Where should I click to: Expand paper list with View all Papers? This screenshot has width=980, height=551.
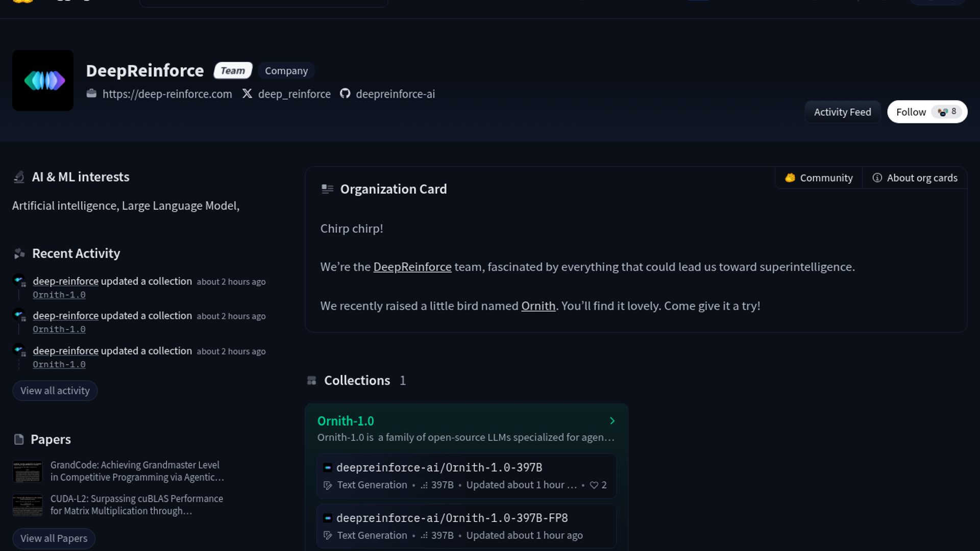pyautogui.click(x=54, y=538)
